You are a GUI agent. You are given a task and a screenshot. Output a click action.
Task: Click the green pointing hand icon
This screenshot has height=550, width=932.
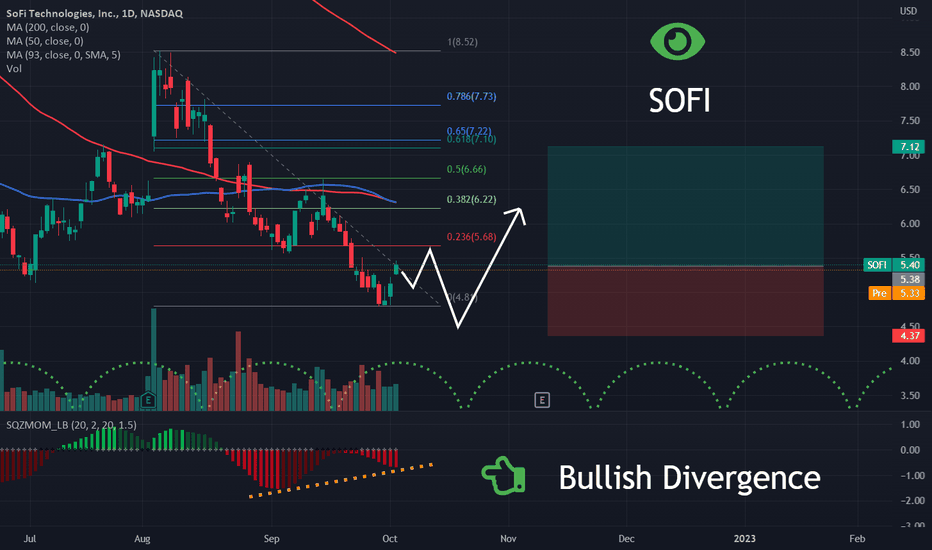point(503,476)
